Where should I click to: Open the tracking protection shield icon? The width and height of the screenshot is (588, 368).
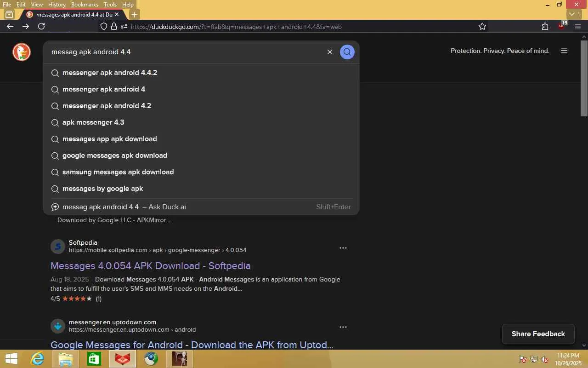pos(104,27)
